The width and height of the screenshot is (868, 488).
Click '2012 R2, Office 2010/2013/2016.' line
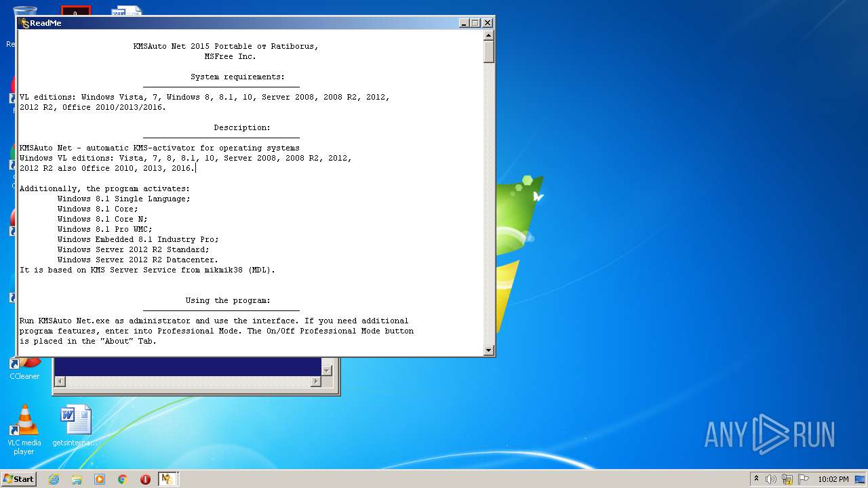pos(92,107)
